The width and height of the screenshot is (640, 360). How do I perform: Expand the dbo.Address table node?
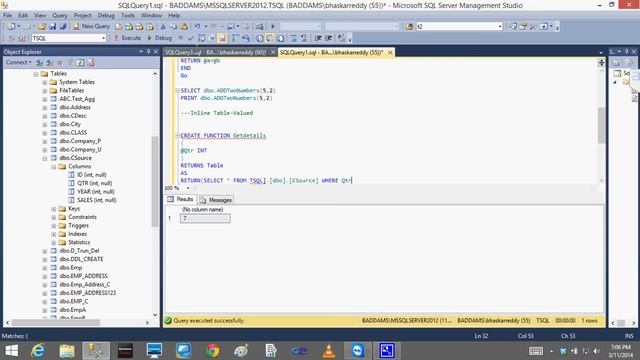click(x=45, y=107)
